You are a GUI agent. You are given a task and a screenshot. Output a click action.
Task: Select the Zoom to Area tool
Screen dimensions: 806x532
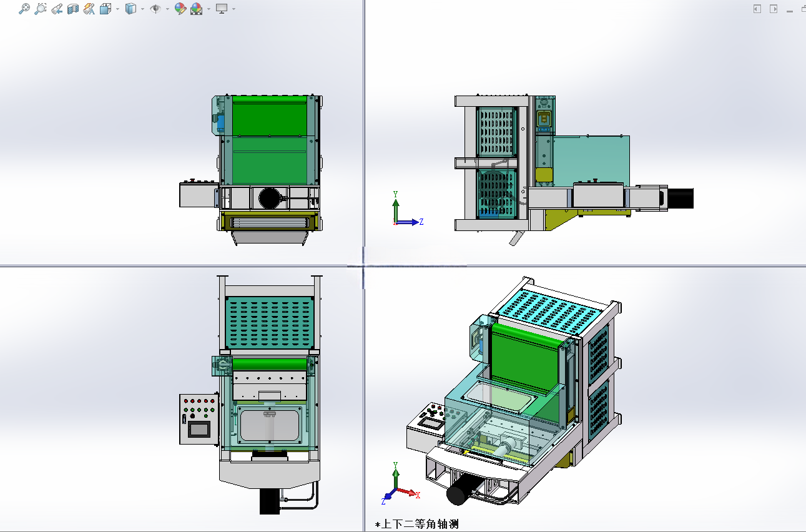click(41, 9)
